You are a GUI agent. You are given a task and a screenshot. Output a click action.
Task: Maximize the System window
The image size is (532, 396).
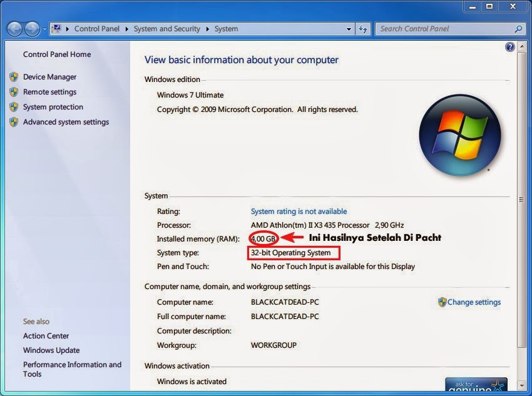pyautogui.click(x=489, y=6)
